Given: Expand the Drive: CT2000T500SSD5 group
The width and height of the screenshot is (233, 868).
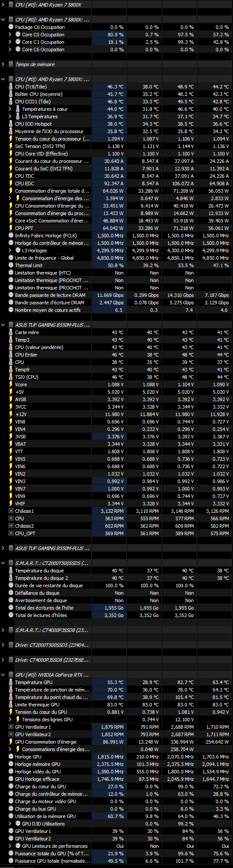Looking at the screenshot, I should click(x=4, y=645).
